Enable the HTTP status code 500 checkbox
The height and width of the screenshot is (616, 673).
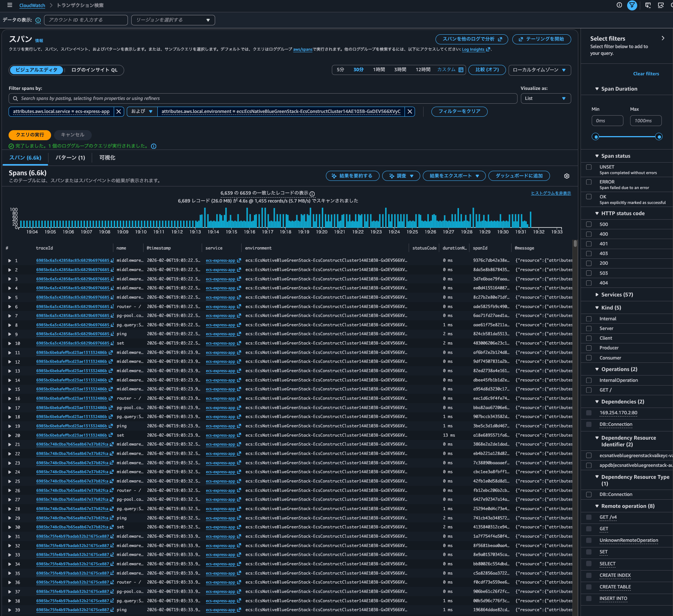click(x=589, y=224)
